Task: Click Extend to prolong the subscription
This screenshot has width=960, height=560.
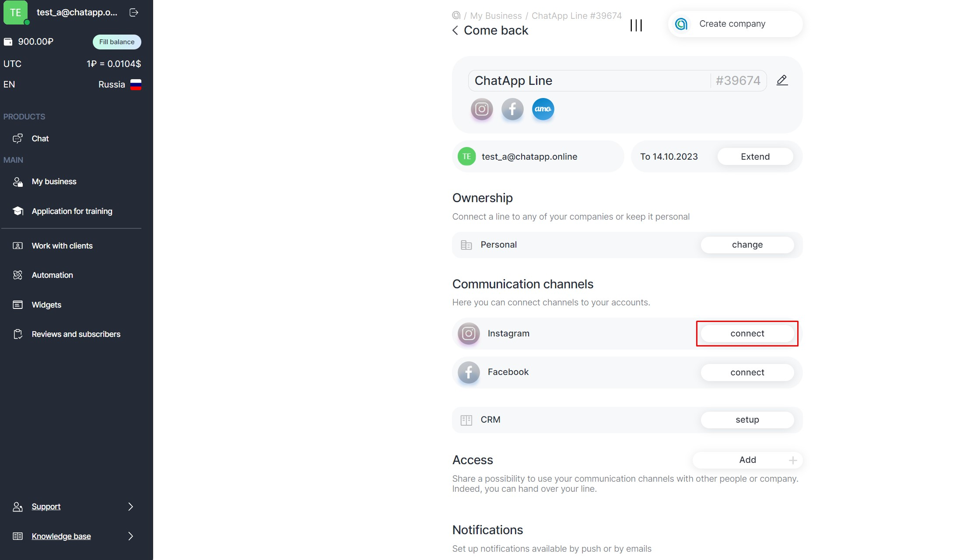Action: (755, 157)
